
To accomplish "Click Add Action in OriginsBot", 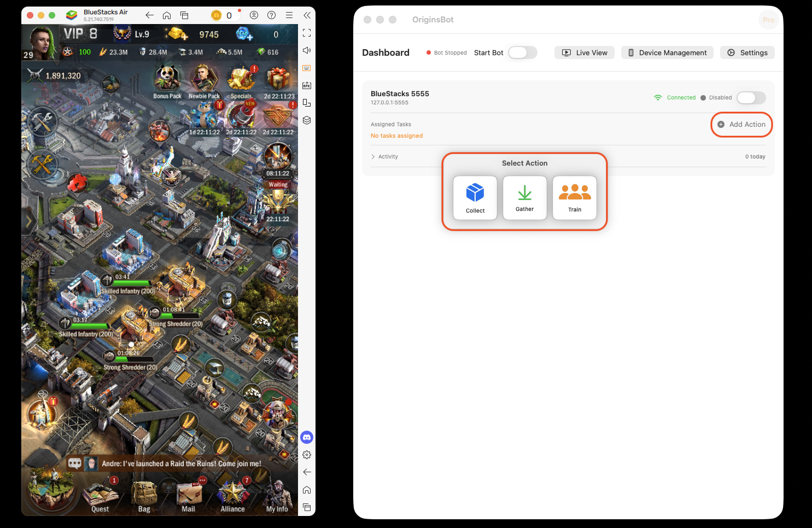I will click(x=741, y=125).
